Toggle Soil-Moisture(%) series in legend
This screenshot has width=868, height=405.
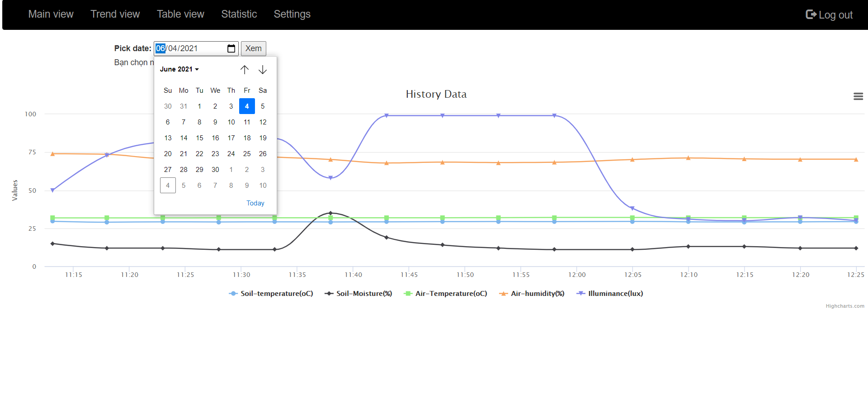point(359,294)
